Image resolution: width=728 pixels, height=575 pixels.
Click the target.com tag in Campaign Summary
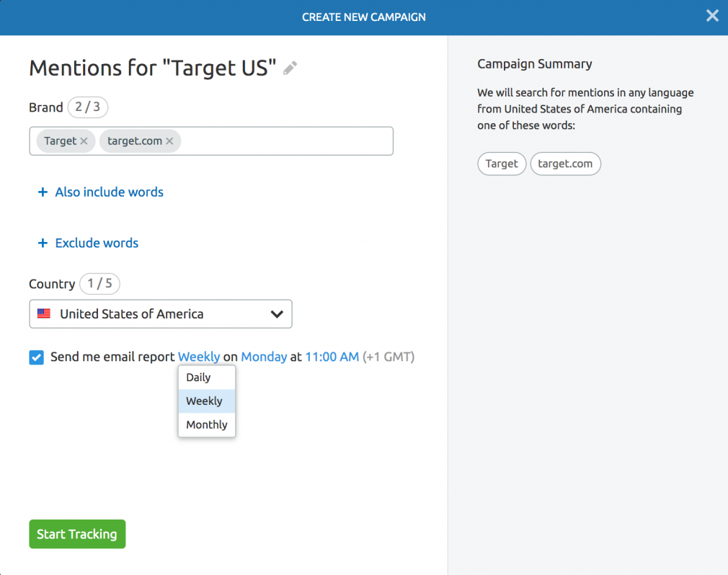tap(565, 164)
